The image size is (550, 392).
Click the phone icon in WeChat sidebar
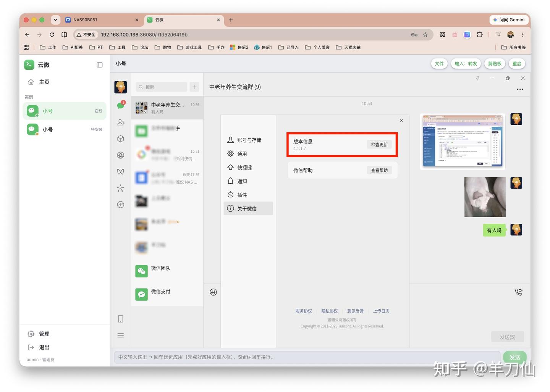pos(121,319)
